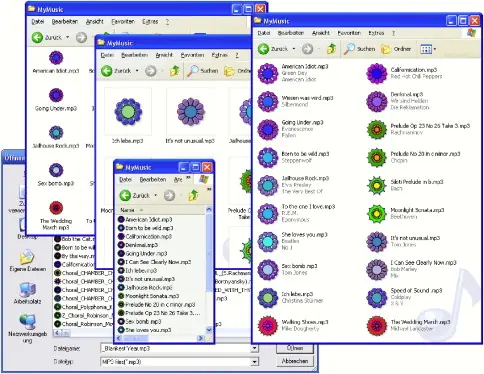Click Zurück button in the tiles window

point(273,49)
